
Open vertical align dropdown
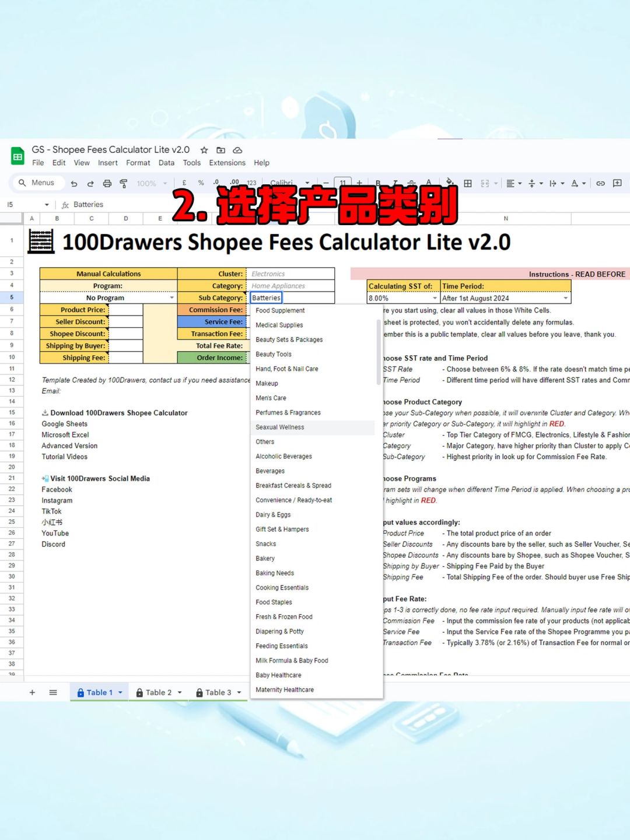[535, 183]
